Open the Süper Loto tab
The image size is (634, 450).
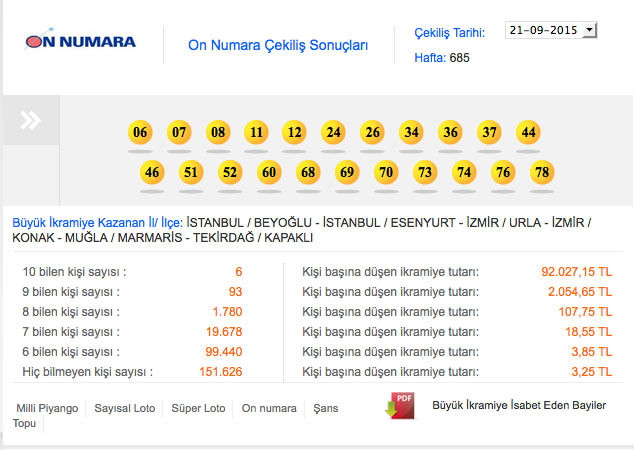coord(198,408)
